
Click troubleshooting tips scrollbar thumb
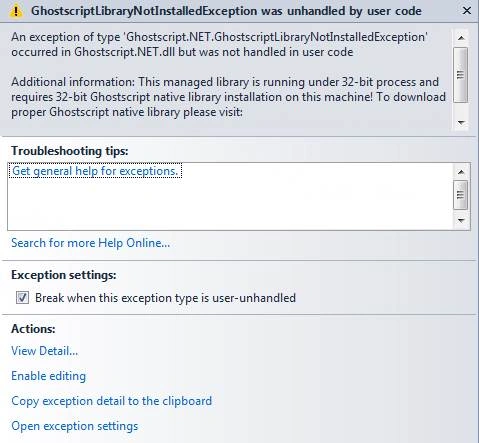(x=461, y=195)
